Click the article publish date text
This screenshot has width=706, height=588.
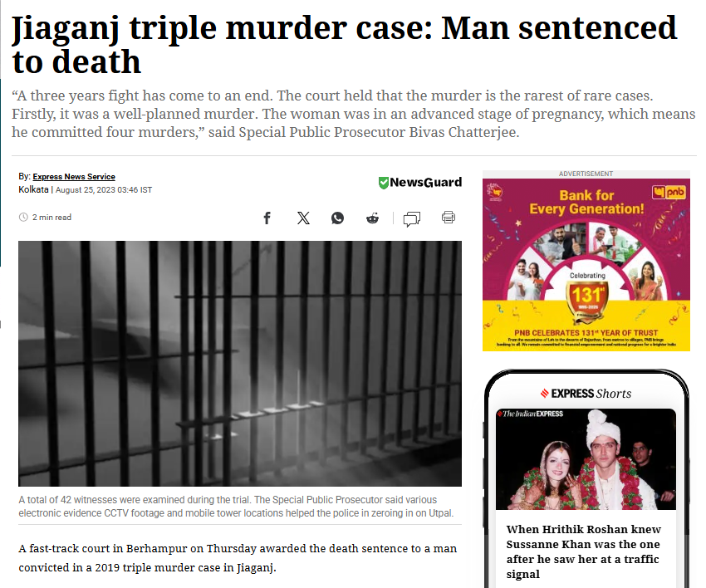point(104,190)
